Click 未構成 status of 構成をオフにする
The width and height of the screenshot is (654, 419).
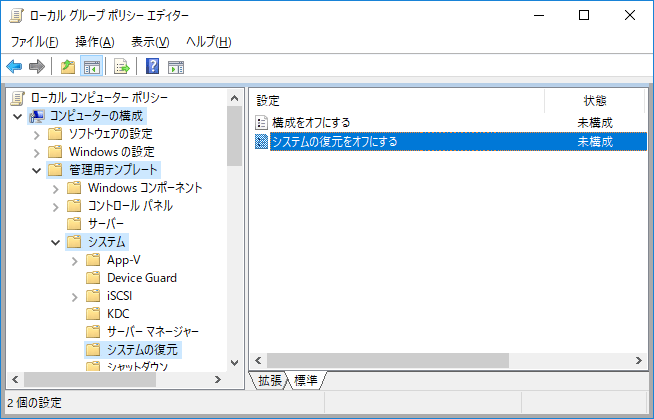point(595,123)
